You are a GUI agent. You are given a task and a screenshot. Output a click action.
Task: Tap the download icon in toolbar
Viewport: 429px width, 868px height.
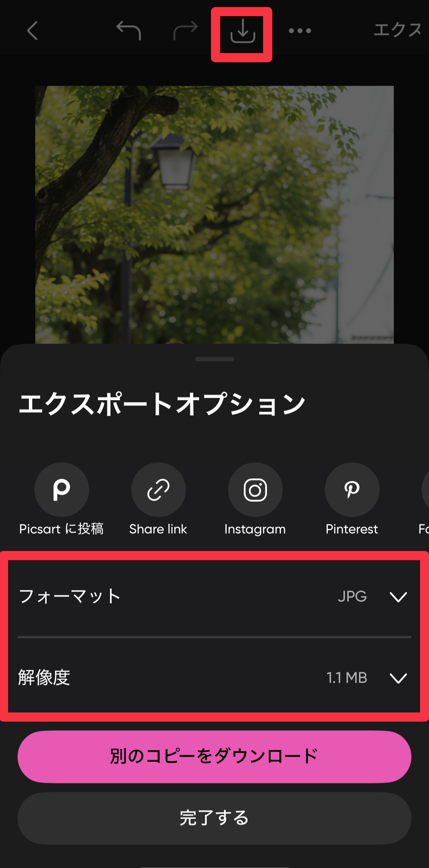(x=242, y=31)
